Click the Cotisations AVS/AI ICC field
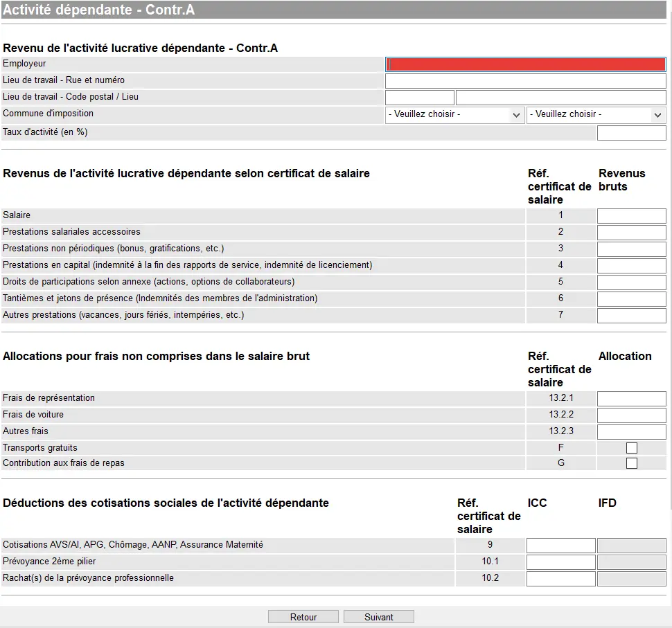The height and width of the screenshot is (628, 672). pyautogui.click(x=560, y=546)
